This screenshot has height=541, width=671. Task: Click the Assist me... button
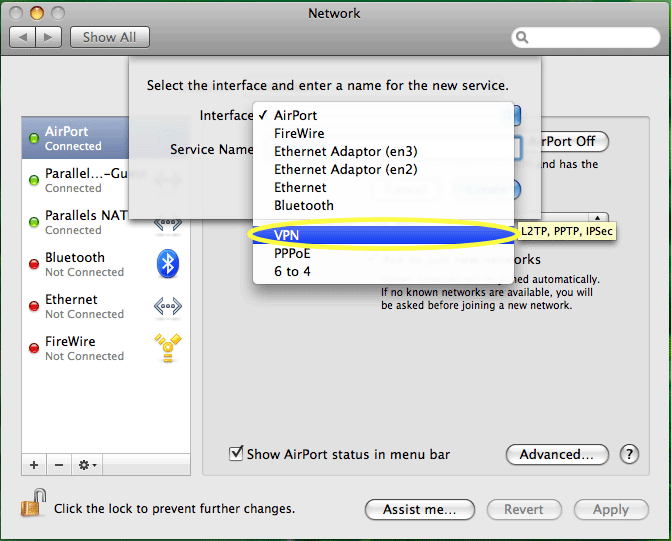pos(418,509)
